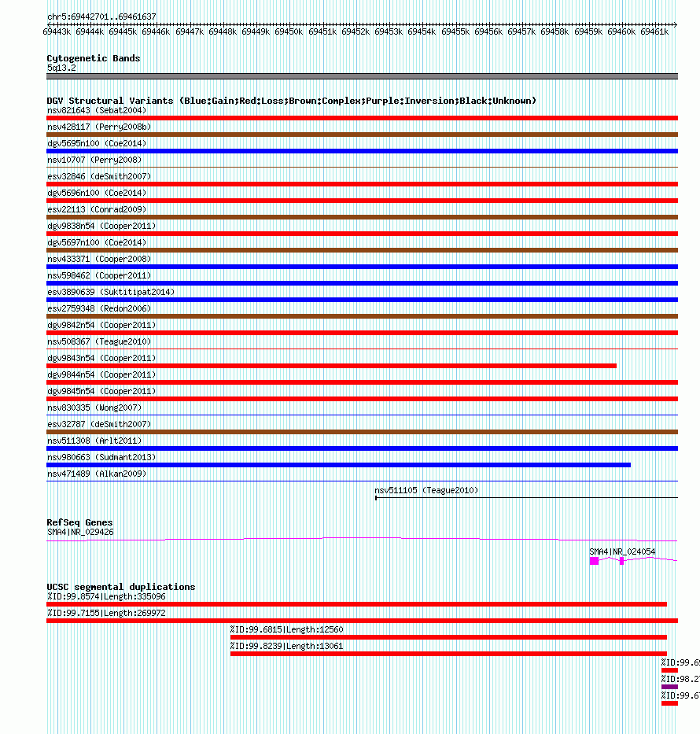Click the SMA4|NR_029426 gene label
This screenshot has height=734, width=700.
coord(80,533)
